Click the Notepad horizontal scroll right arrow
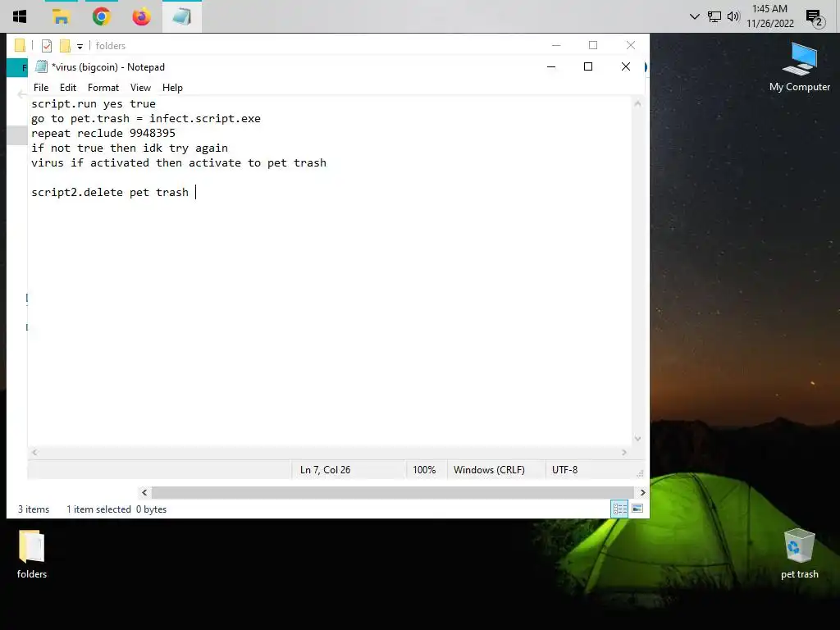Screen dimensions: 840x630 pyautogui.click(x=624, y=452)
